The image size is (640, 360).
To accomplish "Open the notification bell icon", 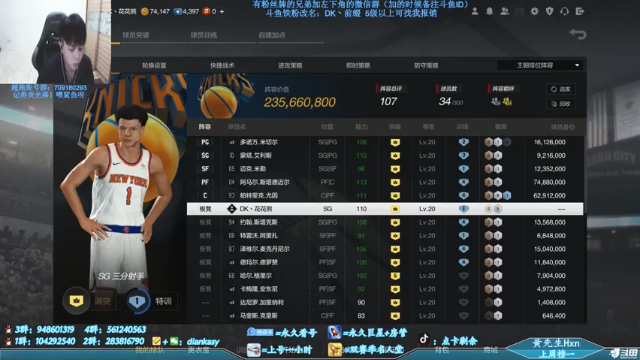I will [x=489, y=11].
